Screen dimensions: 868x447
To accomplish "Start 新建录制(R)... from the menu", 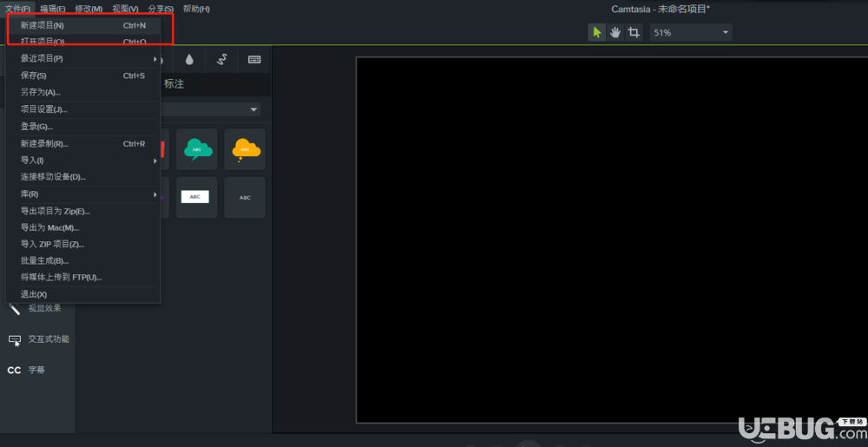I will click(83, 144).
